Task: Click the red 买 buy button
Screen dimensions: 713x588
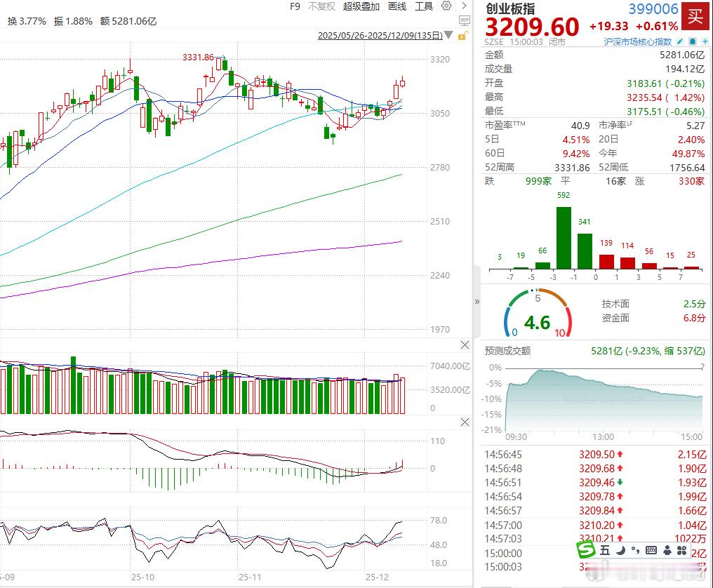Action: pyautogui.click(x=695, y=18)
